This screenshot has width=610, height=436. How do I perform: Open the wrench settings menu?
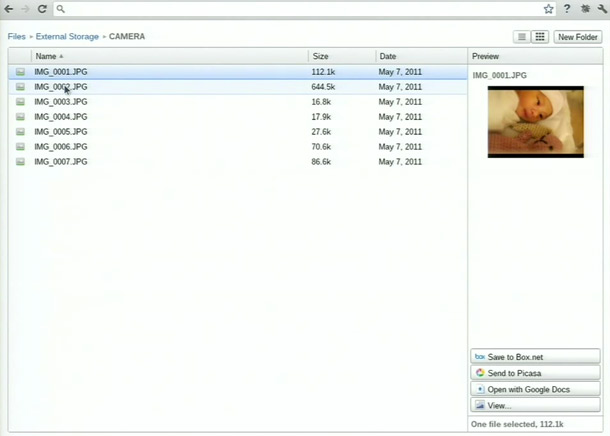point(600,9)
